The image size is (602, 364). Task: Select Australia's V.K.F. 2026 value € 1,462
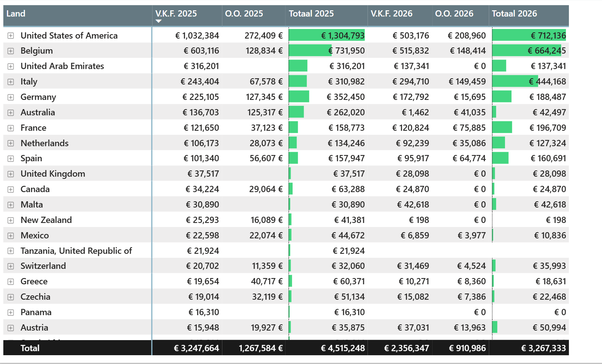415,112
